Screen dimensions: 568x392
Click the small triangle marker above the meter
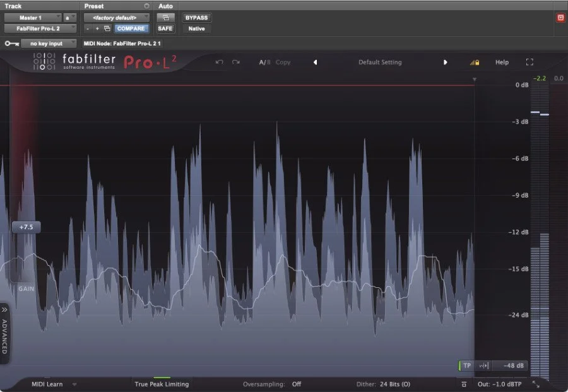click(x=475, y=80)
